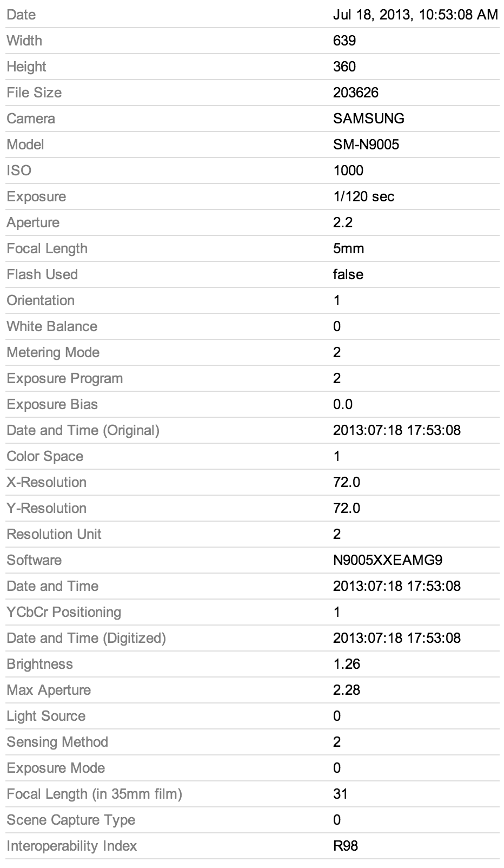Click the Flash Used value false
Viewport: 504px width, 868px height.
click(x=348, y=274)
